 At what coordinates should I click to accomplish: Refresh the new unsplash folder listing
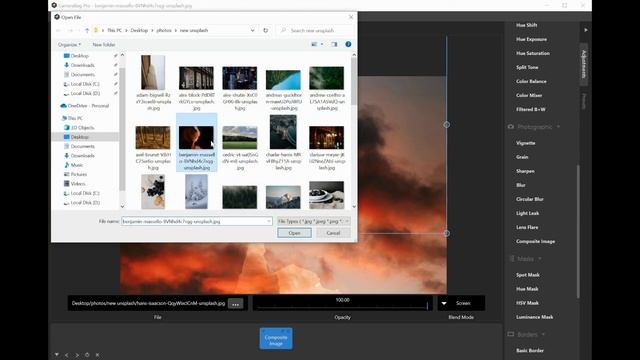coord(266,31)
